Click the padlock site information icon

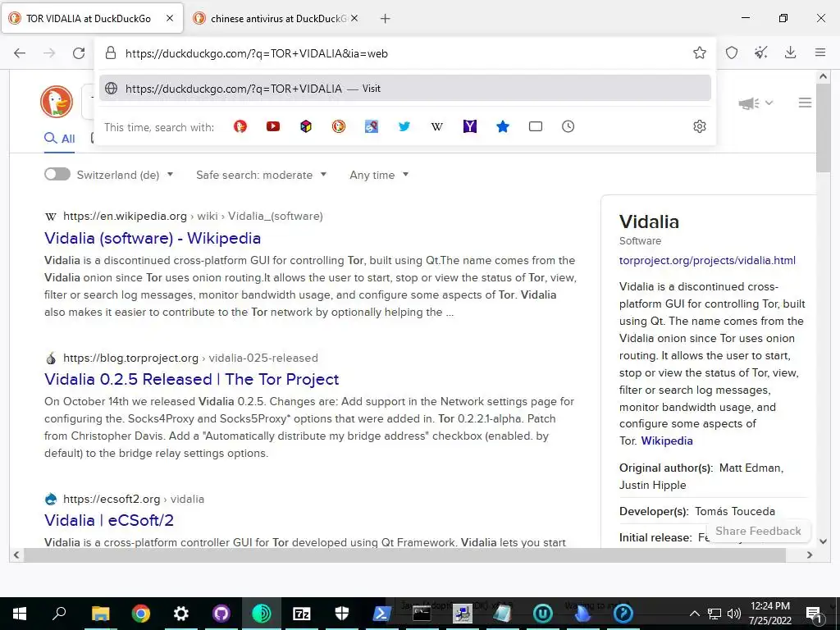click(x=111, y=53)
